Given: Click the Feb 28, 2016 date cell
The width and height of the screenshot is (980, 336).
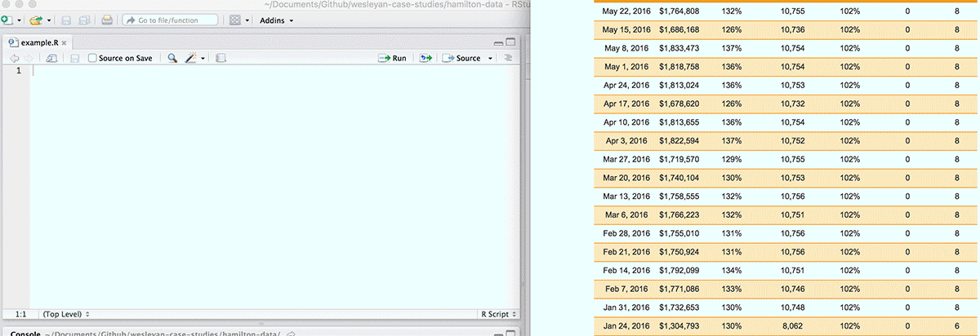Looking at the screenshot, I should tap(626, 233).
